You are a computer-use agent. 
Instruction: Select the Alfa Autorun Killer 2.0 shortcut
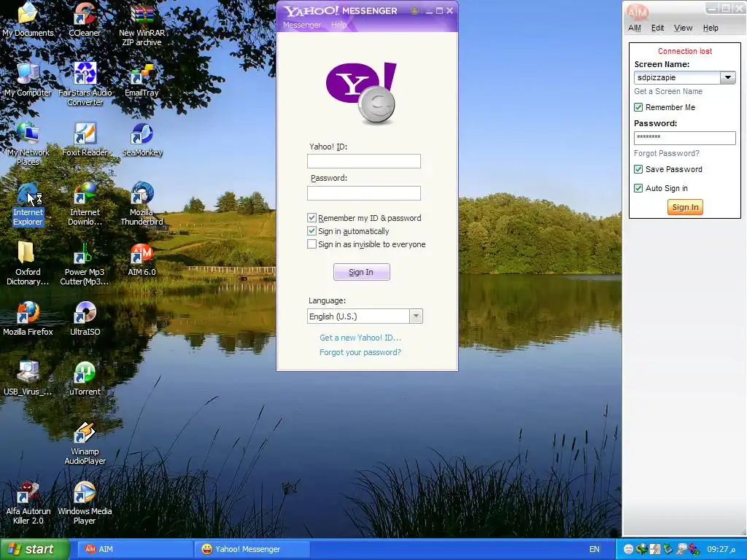28,502
